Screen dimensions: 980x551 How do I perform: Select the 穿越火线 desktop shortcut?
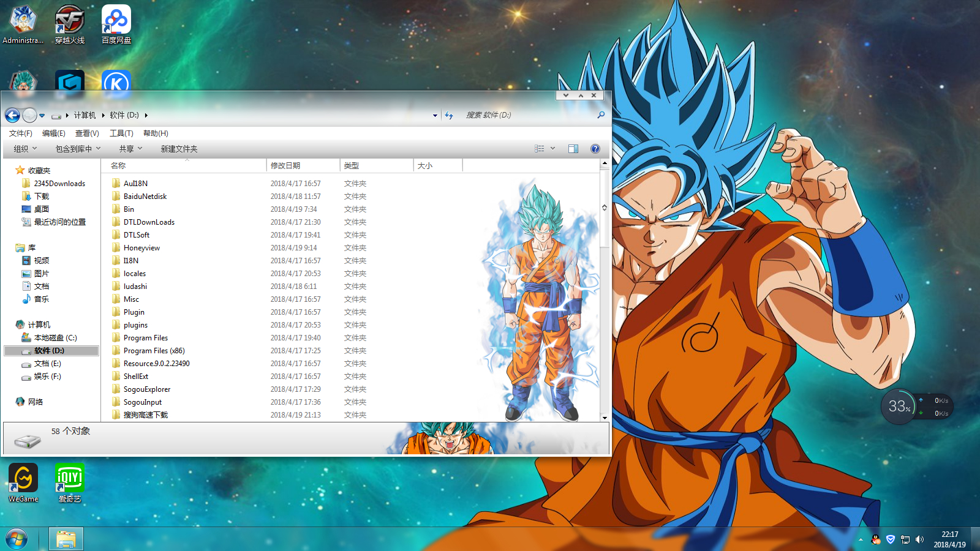tap(70, 24)
